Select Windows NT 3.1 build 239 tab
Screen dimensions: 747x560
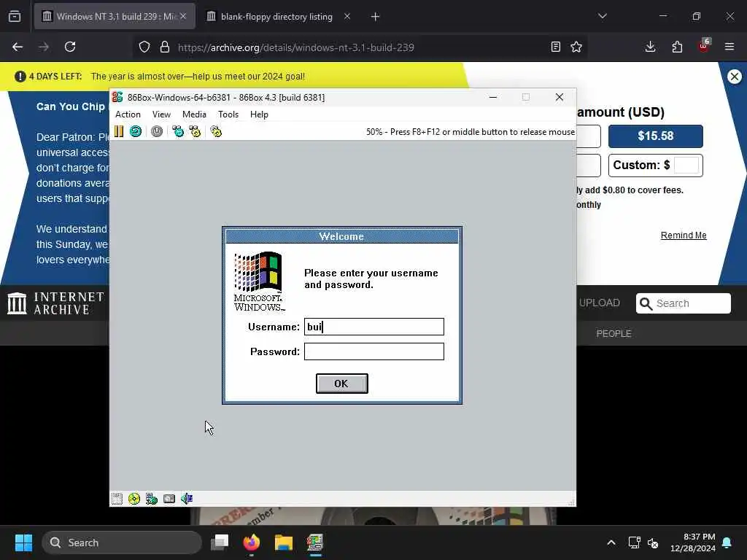coord(115,17)
